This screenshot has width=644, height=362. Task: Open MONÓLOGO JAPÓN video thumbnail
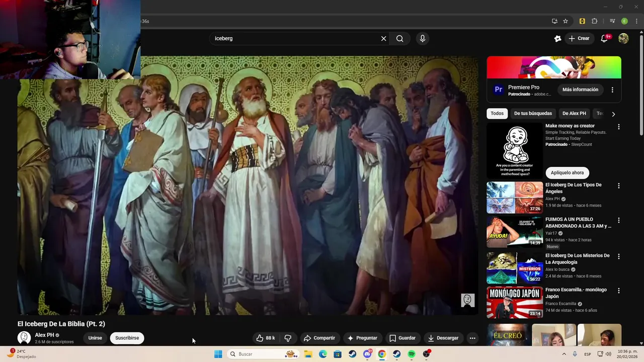(x=515, y=303)
